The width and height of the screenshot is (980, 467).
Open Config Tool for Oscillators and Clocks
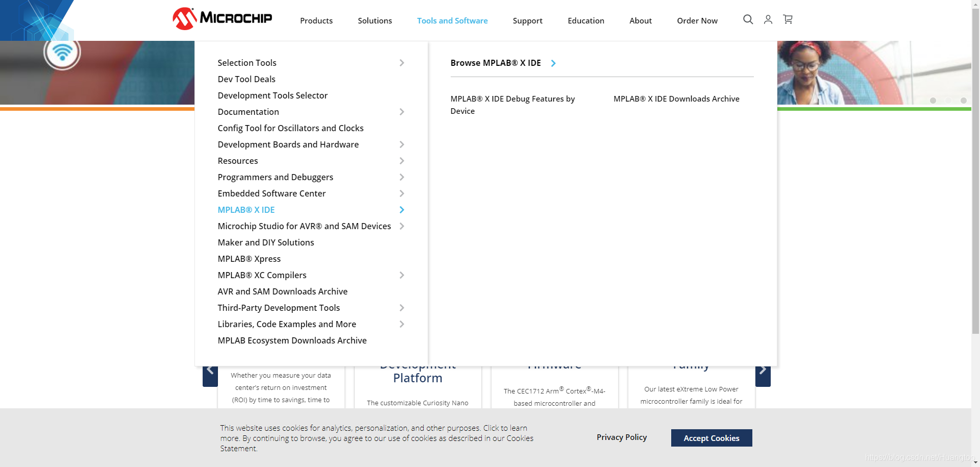pos(290,128)
